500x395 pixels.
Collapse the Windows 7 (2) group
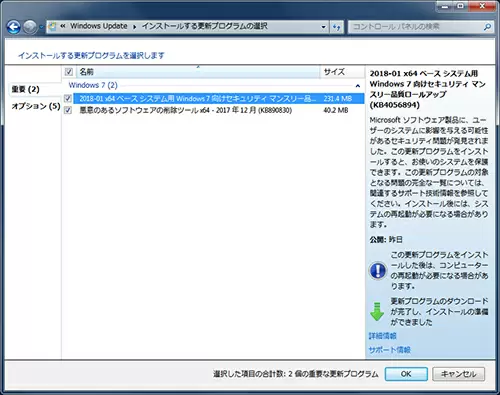(358, 86)
